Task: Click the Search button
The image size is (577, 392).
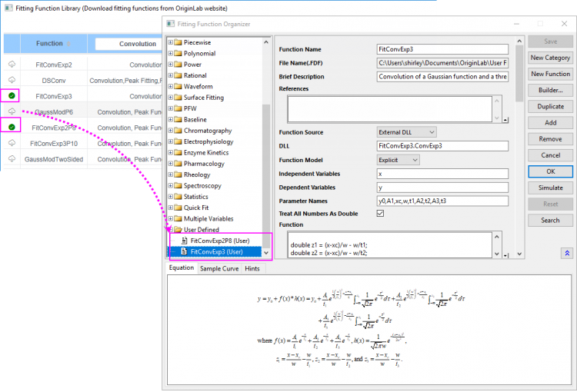Action: pos(551,221)
